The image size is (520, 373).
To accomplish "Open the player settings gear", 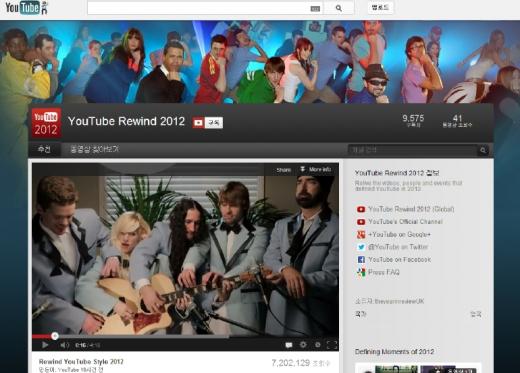I will 303,345.
